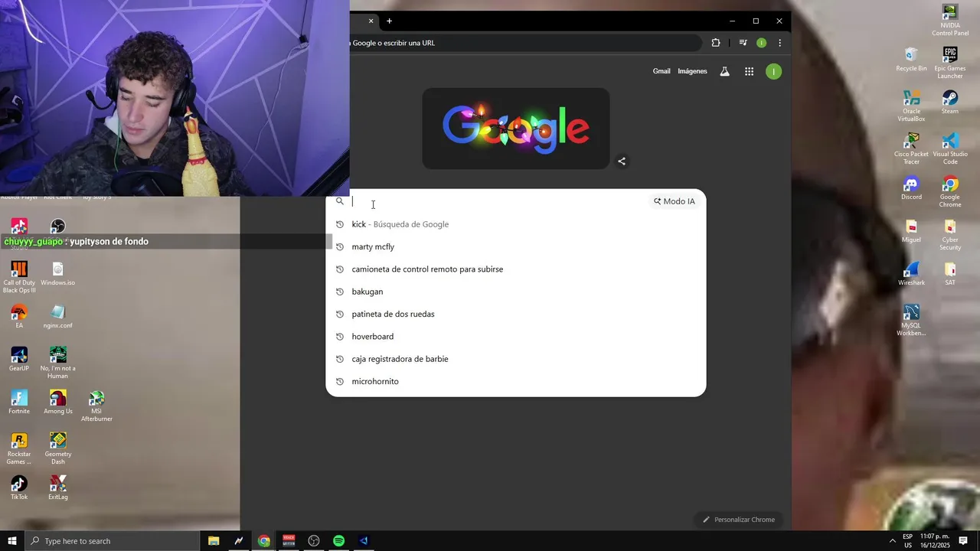980x551 pixels.
Task: Open media control icon in Chrome toolbar
Action: pos(743,43)
